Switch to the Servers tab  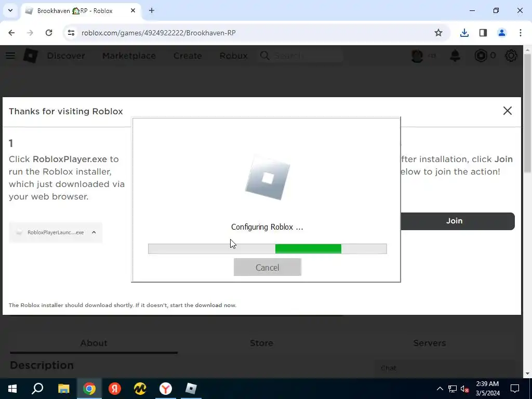[x=430, y=343]
